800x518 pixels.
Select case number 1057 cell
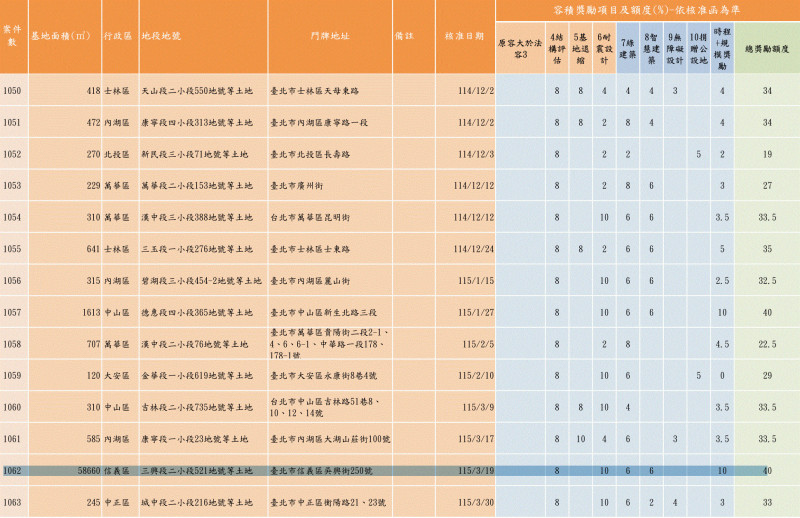pos(12,312)
